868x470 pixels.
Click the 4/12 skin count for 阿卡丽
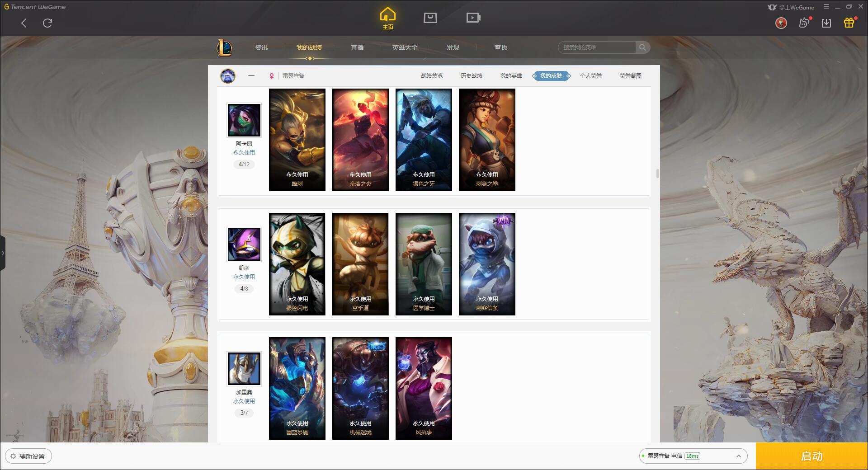[x=244, y=164]
